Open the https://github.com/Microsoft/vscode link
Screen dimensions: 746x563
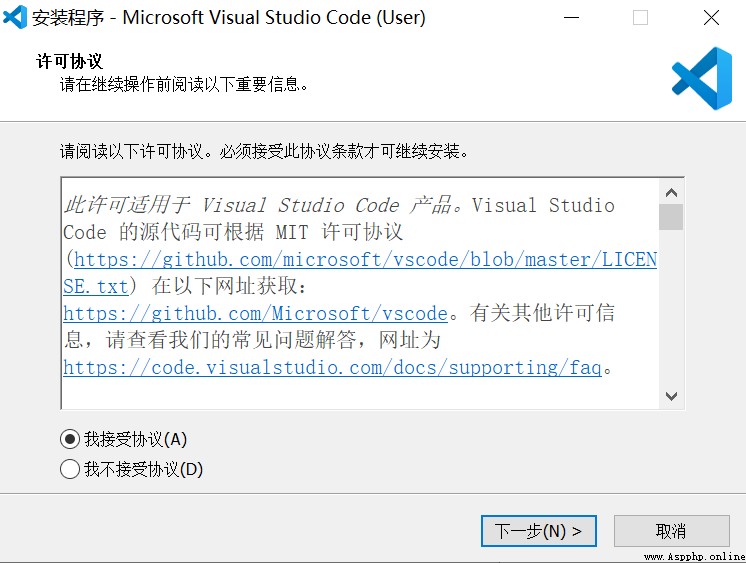(255, 314)
